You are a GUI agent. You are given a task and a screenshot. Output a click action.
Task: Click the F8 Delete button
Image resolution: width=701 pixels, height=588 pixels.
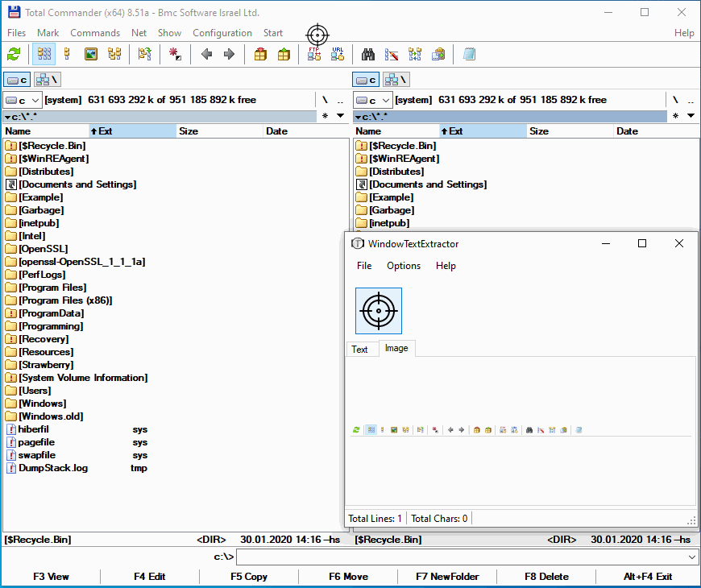point(547,577)
